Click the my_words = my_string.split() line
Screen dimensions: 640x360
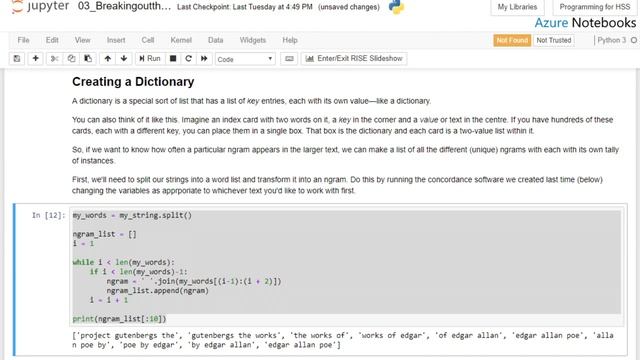(132, 215)
